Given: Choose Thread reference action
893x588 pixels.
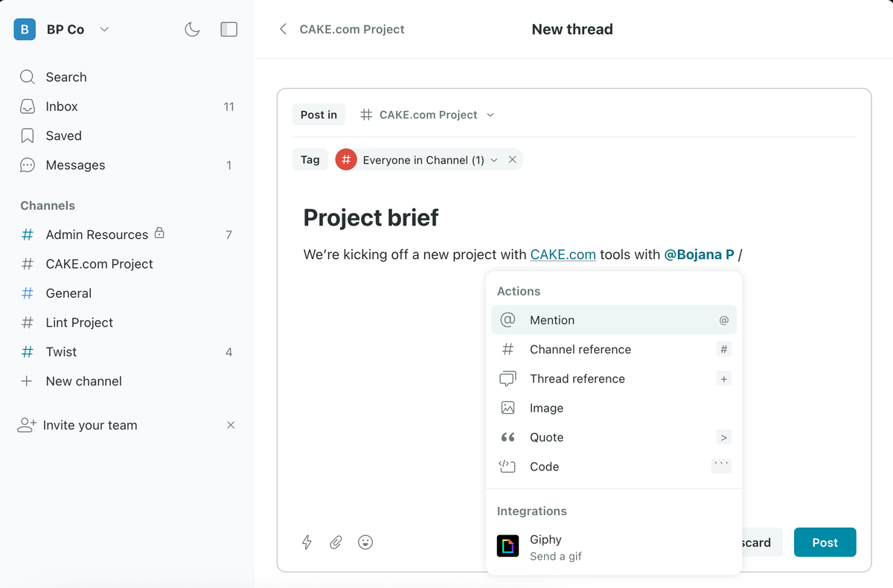Looking at the screenshot, I should click(x=614, y=379).
